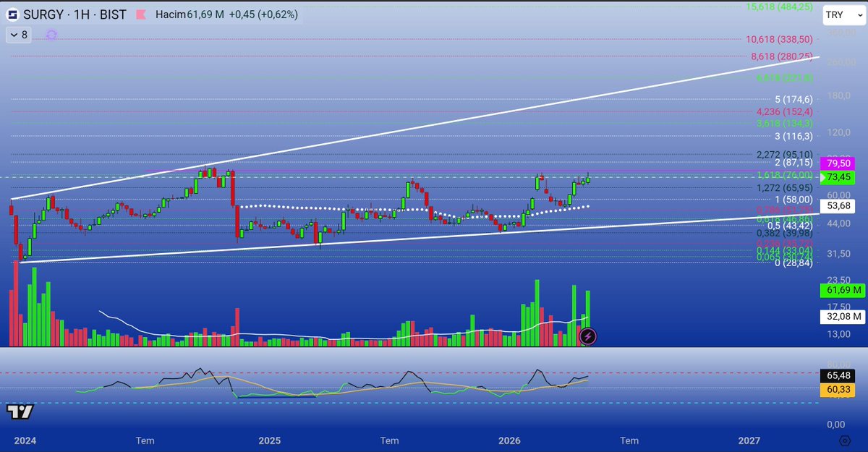
Task: Click the purple refresh indicator icon
Action: tap(51, 34)
